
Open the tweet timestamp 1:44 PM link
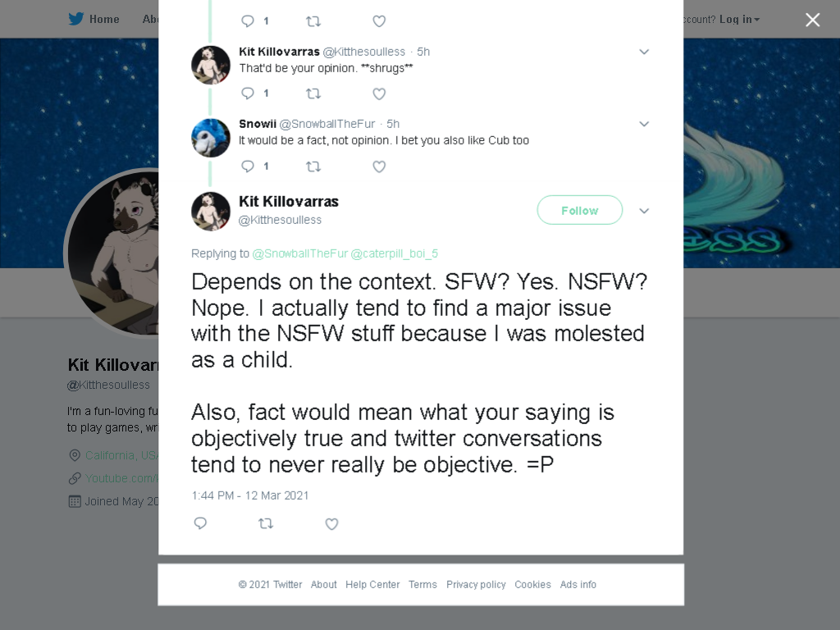point(249,495)
